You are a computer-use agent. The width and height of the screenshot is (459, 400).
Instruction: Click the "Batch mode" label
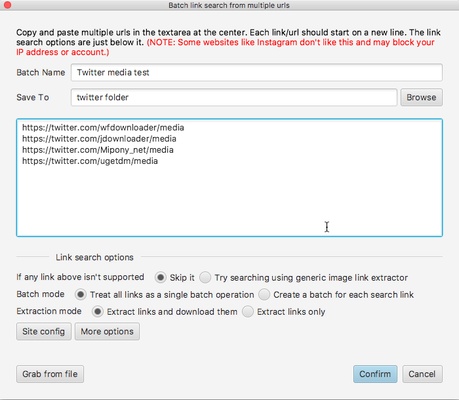[x=40, y=294]
